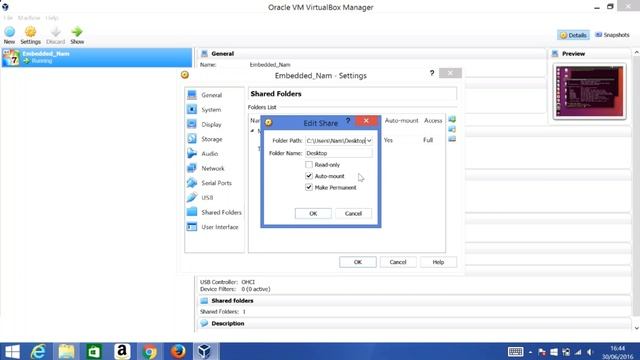Screen dimensions: 640x360
Task: Open the Machine menu
Action: click(29, 18)
